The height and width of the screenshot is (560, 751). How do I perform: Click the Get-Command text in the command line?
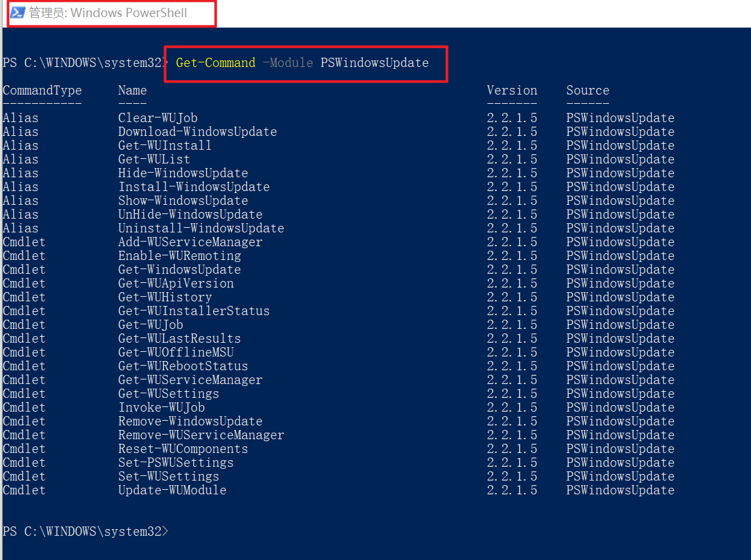(216, 63)
